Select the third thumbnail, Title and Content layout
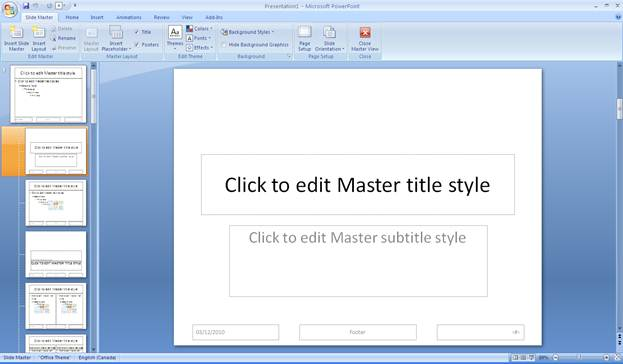 (56, 203)
